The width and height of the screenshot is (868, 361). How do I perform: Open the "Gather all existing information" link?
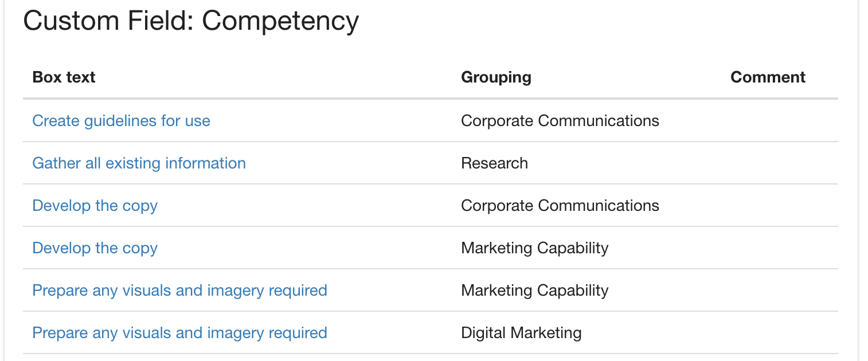(x=139, y=163)
